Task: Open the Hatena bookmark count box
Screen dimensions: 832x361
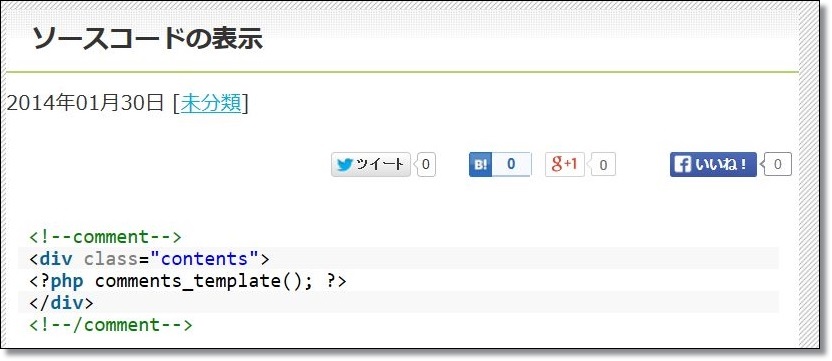Action: (x=511, y=165)
